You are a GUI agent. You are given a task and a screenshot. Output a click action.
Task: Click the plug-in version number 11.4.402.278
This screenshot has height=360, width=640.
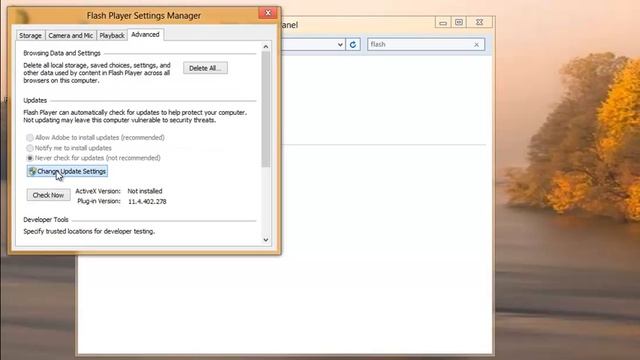point(147,201)
